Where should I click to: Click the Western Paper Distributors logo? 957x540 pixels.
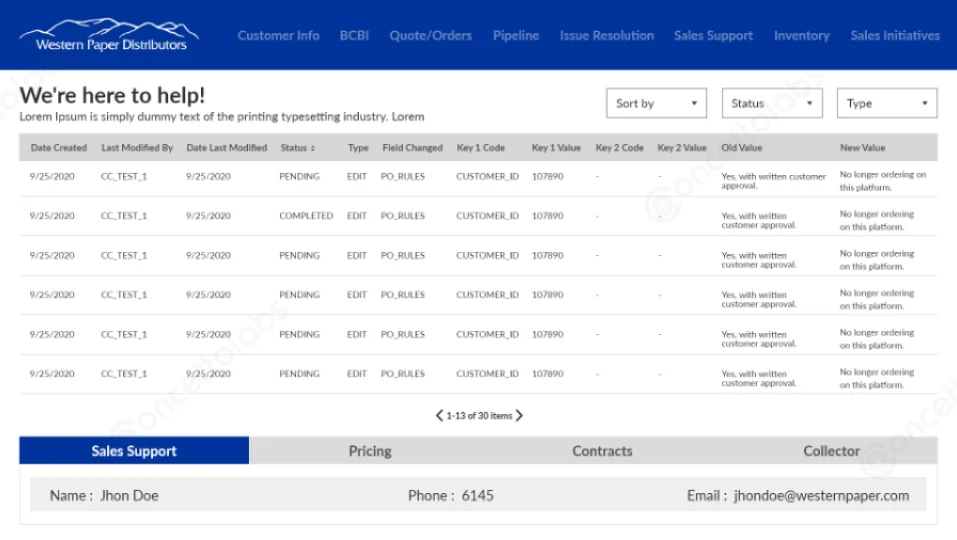click(x=110, y=35)
